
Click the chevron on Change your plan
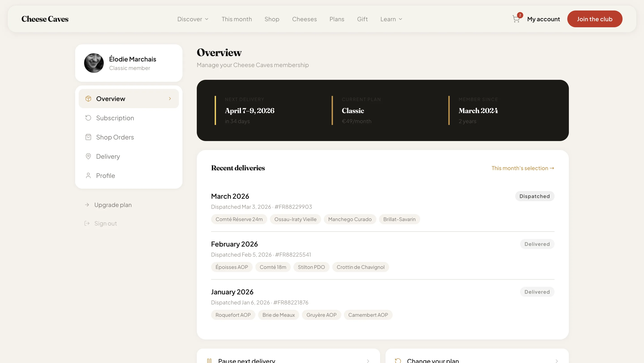click(x=557, y=361)
